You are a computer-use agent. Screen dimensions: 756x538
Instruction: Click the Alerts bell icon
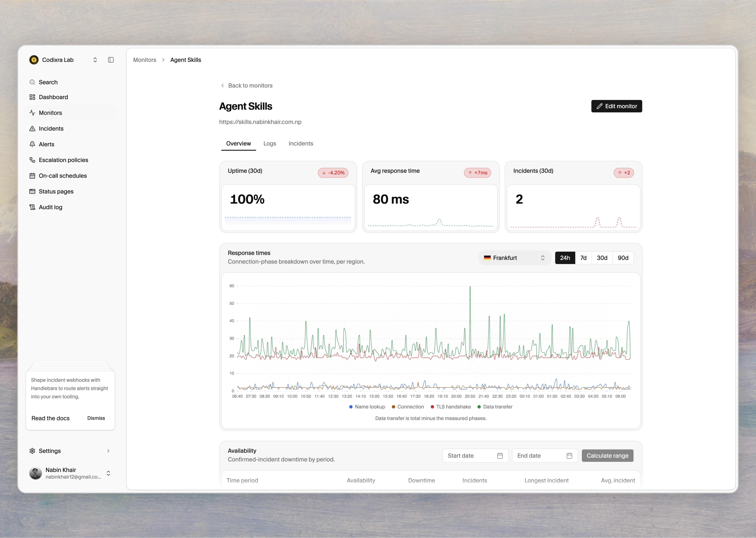[x=32, y=144]
